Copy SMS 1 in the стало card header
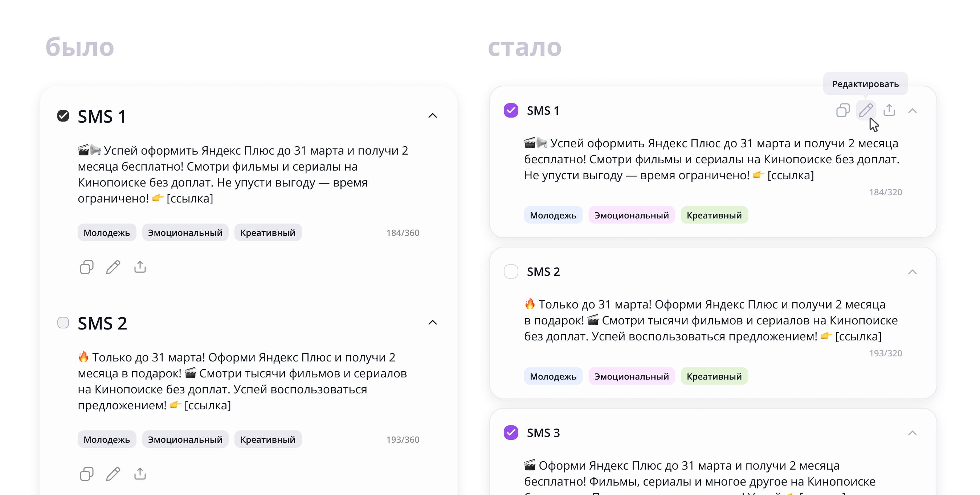Screen dimensions: 980x495 843,110
